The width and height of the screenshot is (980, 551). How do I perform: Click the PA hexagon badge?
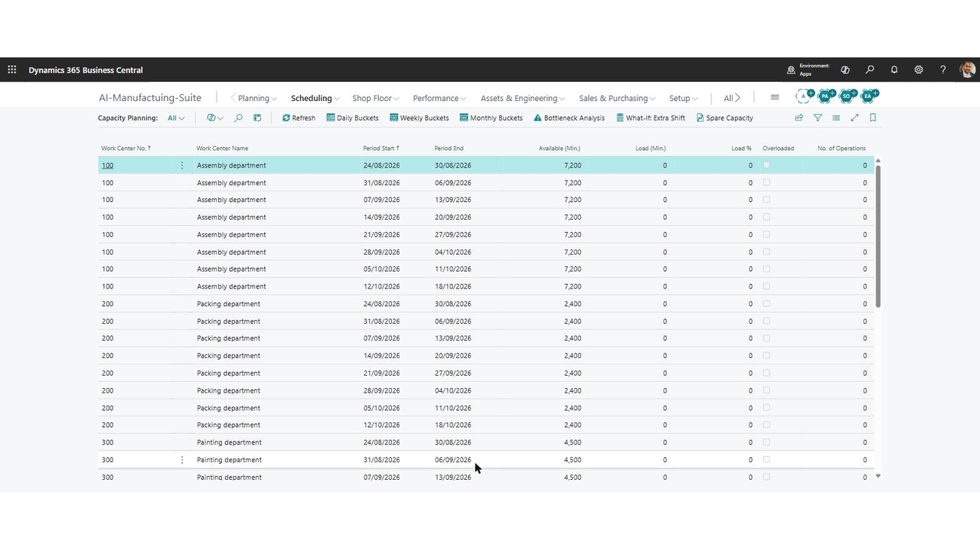[x=825, y=96]
